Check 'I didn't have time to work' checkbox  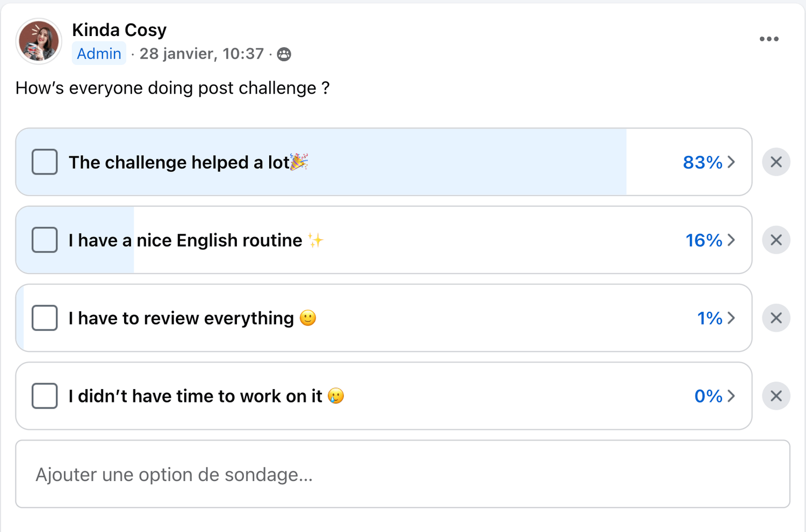[x=45, y=396]
